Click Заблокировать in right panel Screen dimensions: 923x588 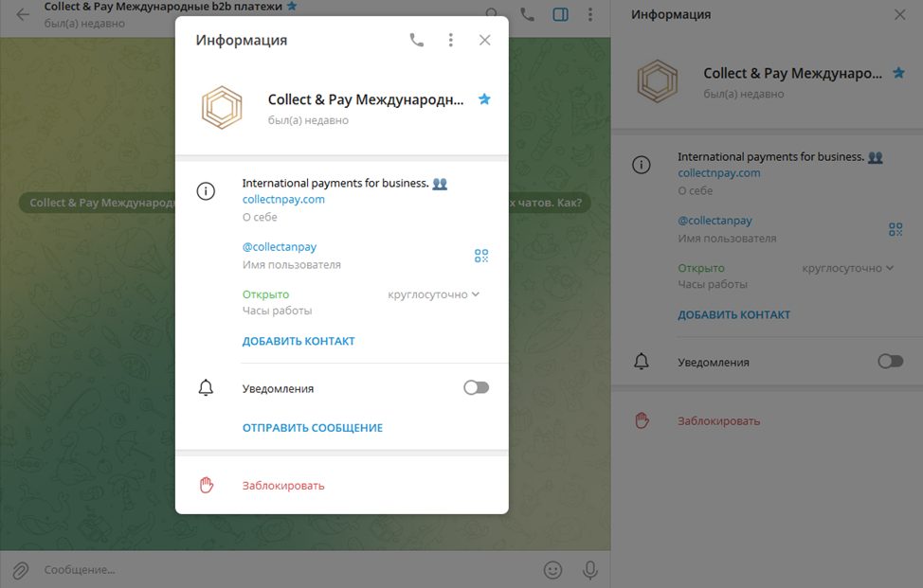tap(718, 421)
